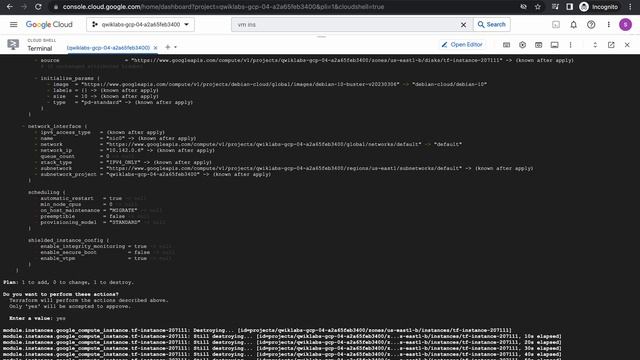The image size is (640, 360).
Task: Click 'Do you want to perform these actions?' text
Action: [x=60, y=294]
